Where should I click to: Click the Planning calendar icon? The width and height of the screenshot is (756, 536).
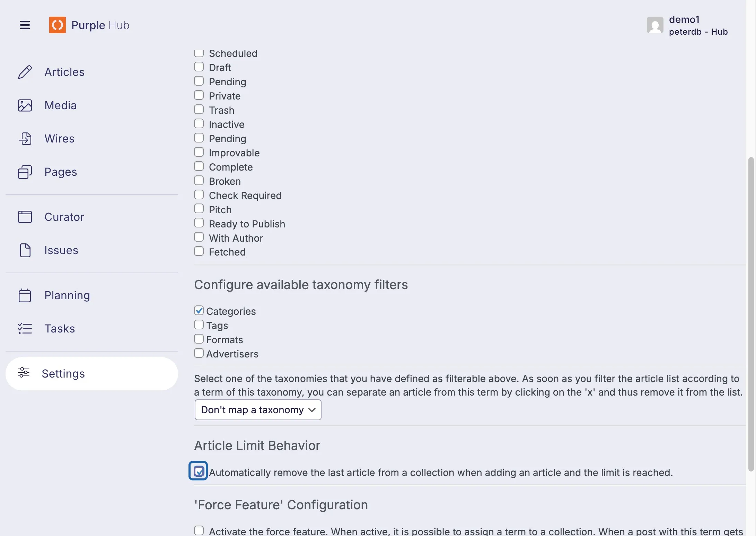click(25, 295)
